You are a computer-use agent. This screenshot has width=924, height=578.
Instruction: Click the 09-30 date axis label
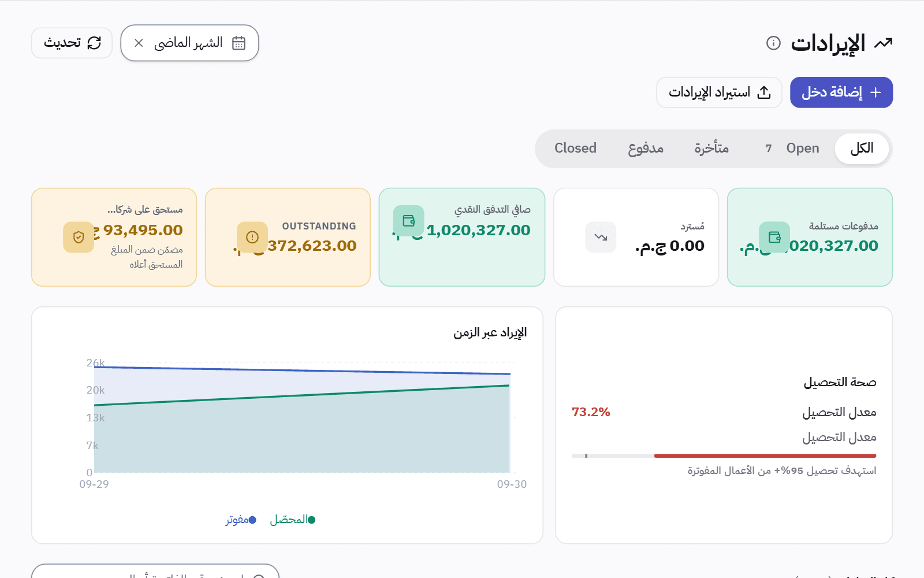coord(512,484)
